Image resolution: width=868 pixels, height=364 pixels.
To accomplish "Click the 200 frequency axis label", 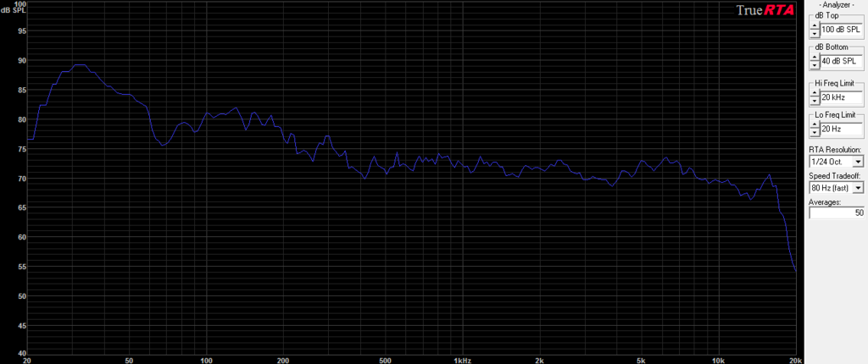I will point(283,360).
